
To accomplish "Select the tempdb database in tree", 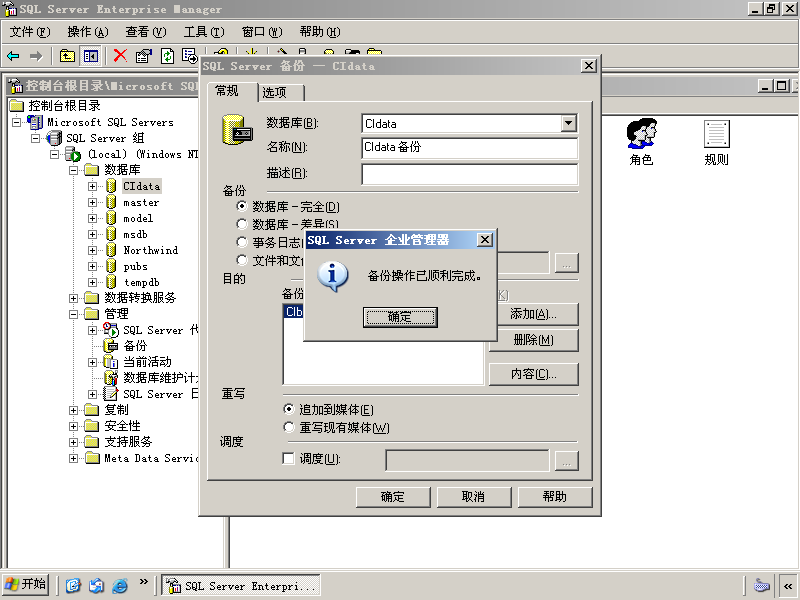I will 141,282.
